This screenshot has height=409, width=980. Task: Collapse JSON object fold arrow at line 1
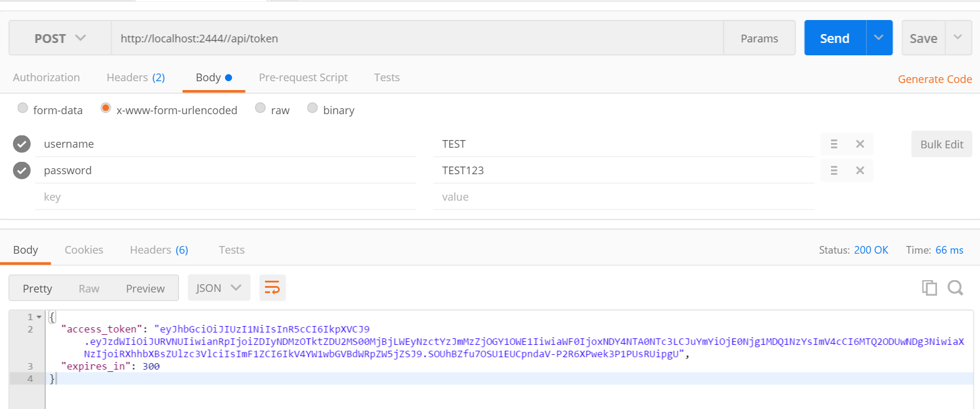point(39,317)
